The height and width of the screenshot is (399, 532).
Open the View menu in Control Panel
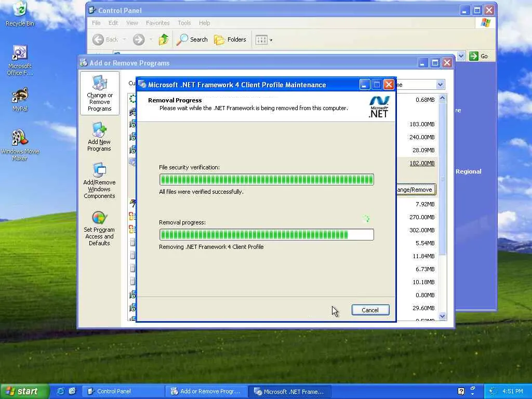(x=132, y=23)
